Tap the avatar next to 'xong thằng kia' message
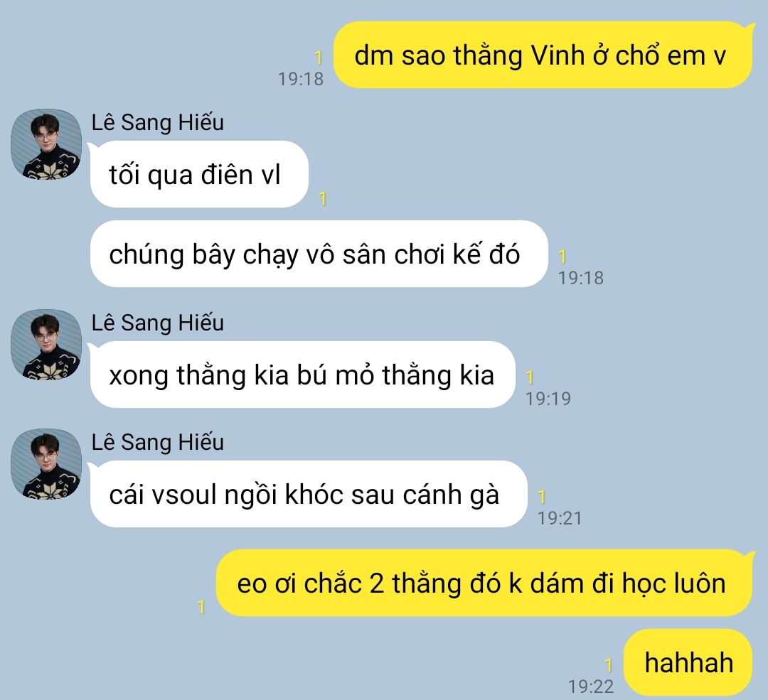 (46, 345)
